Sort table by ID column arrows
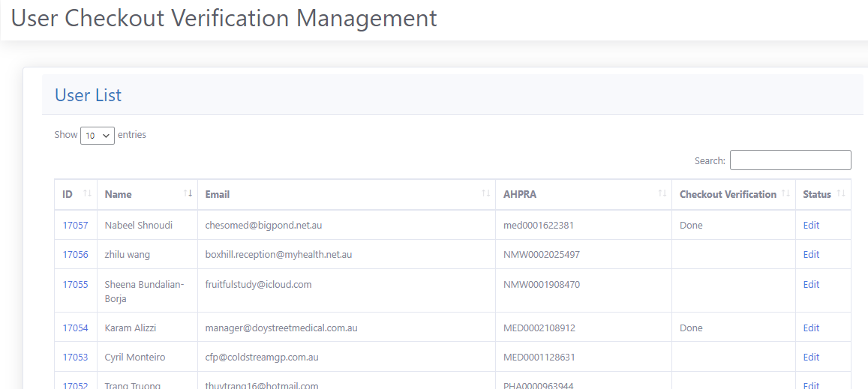The width and height of the screenshot is (868, 389). [87, 194]
